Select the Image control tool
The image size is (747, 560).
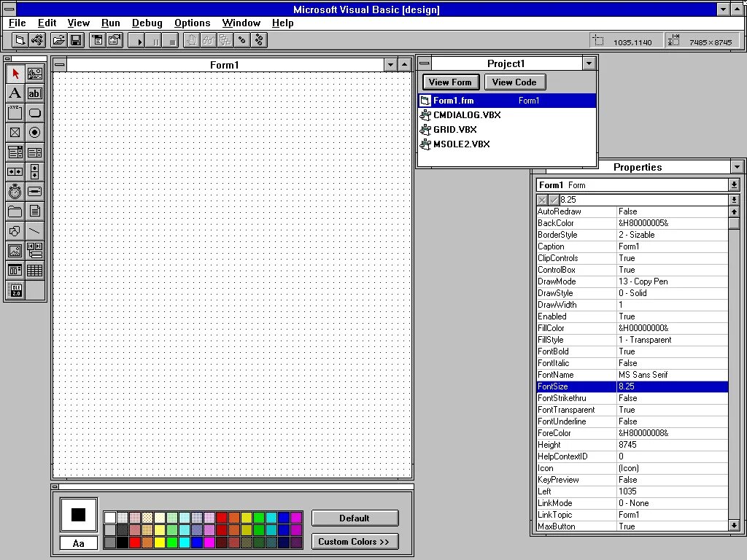pyautogui.click(x=15, y=251)
